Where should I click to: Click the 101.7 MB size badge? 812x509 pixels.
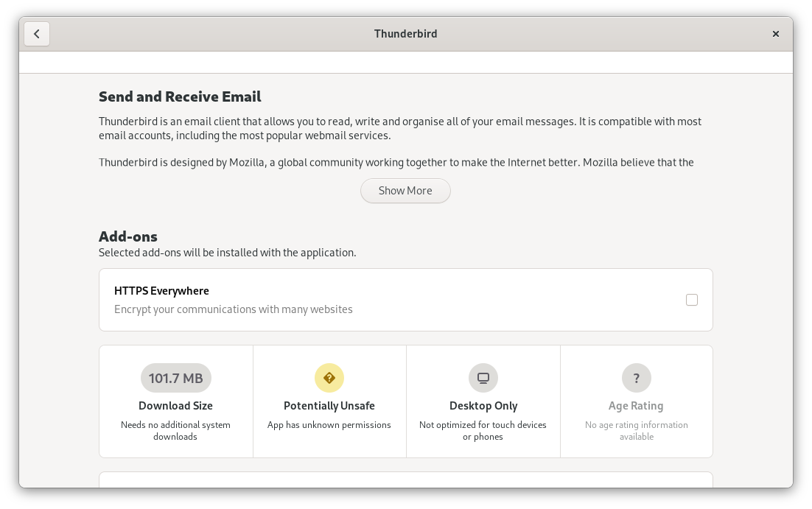point(175,378)
